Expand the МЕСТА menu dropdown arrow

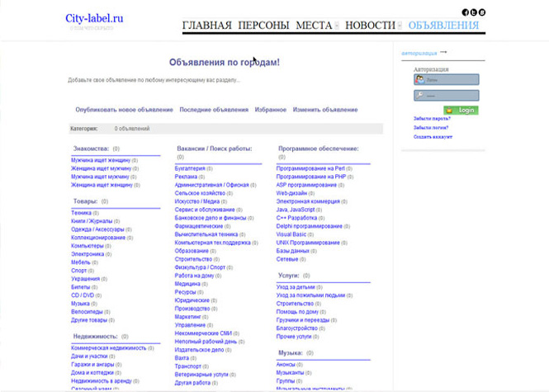337,26
